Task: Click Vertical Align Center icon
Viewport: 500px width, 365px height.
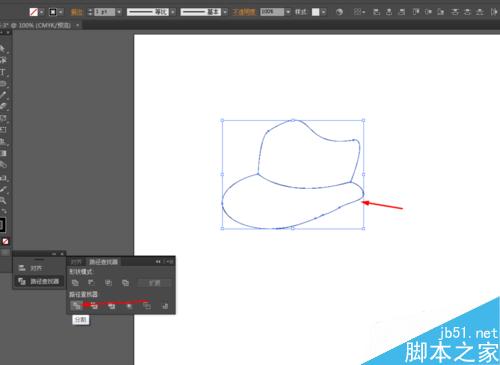Action: tap(428, 12)
